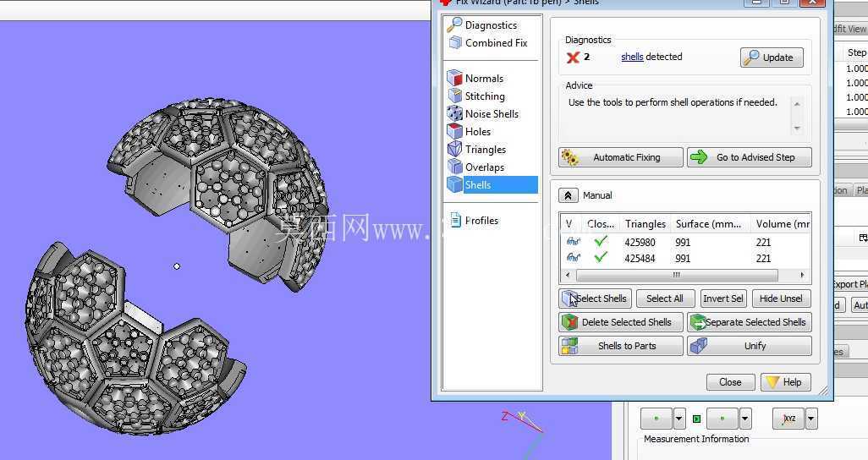Click the Normals red cube icon
Viewport: 868px width, 460px height.
click(x=454, y=78)
